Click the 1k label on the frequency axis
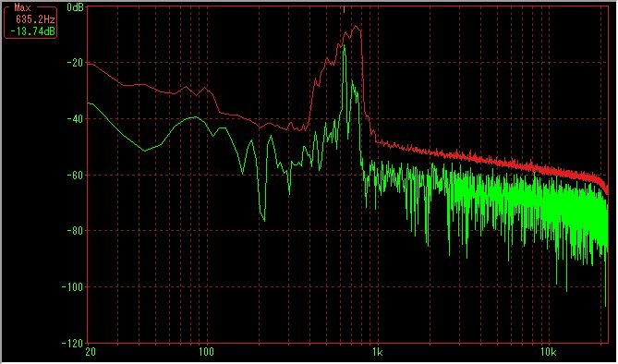 click(378, 352)
